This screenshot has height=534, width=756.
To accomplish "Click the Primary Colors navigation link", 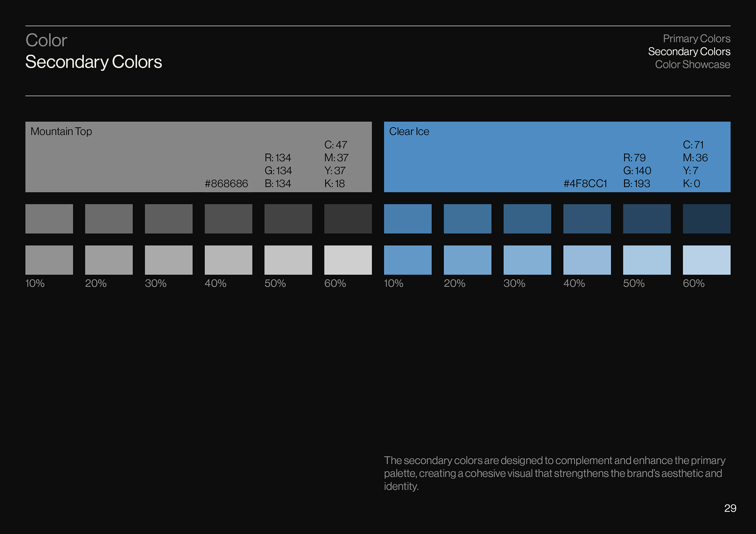I will (x=696, y=39).
